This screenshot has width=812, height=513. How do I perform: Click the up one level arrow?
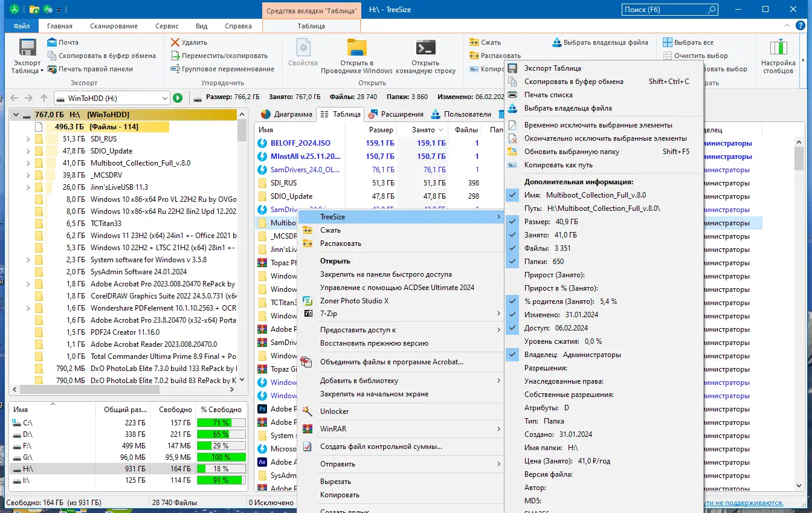point(43,98)
